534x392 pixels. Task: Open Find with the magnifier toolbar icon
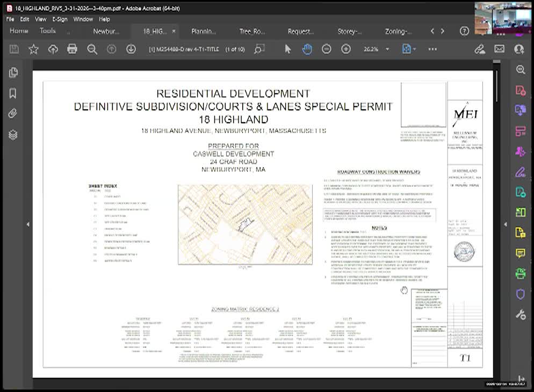point(92,48)
